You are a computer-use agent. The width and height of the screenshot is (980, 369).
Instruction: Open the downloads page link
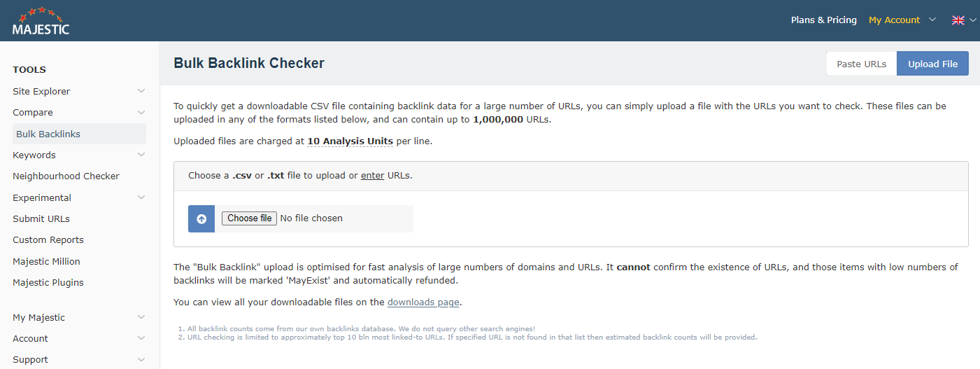(x=423, y=302)
